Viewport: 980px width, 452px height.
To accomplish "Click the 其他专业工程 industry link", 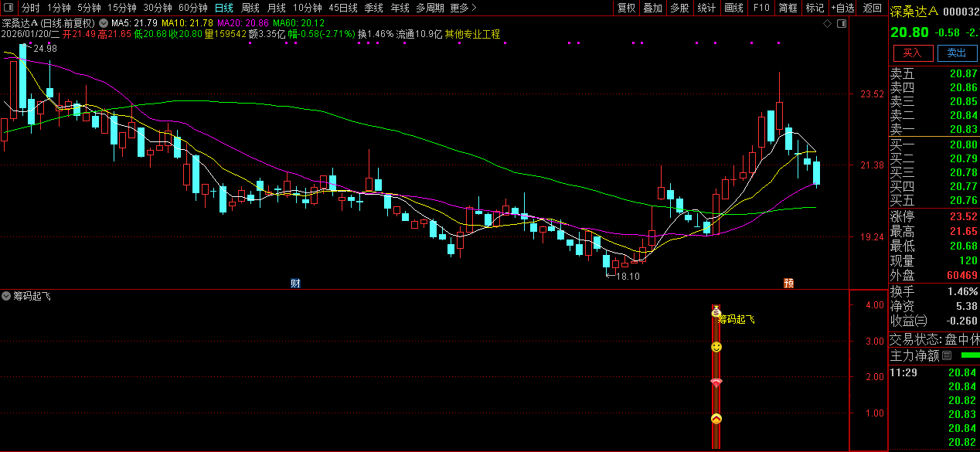I will click(472, 34).
